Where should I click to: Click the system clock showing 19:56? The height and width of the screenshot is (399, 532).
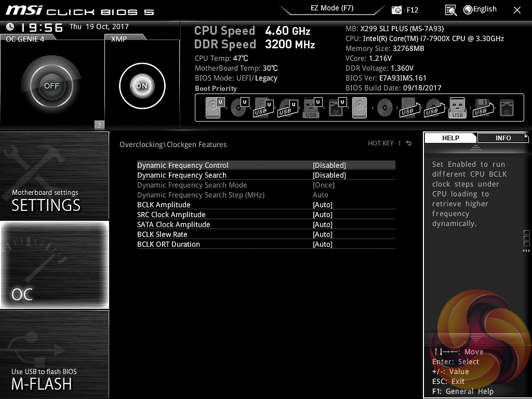[x=42, y=28]
